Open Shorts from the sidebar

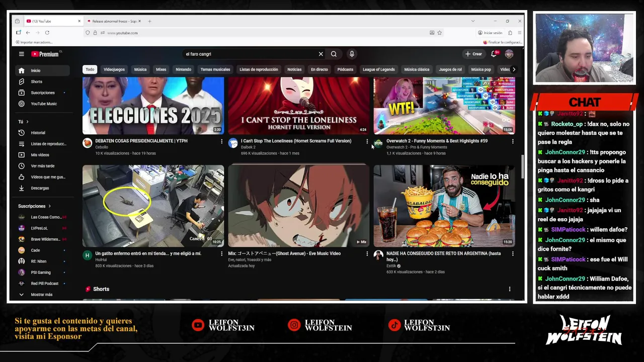tap(42, 81)
